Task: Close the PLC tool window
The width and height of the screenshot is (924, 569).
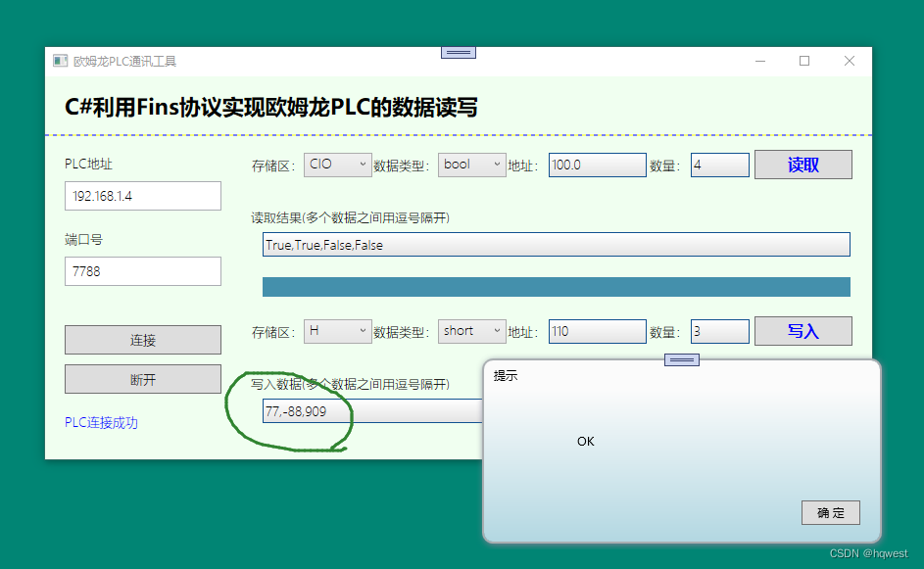Action: 850,61
